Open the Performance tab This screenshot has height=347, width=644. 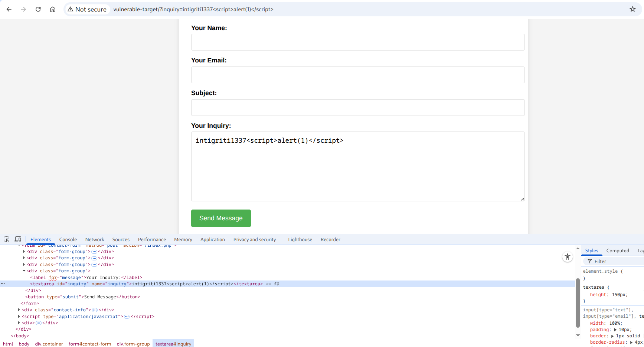152,240
